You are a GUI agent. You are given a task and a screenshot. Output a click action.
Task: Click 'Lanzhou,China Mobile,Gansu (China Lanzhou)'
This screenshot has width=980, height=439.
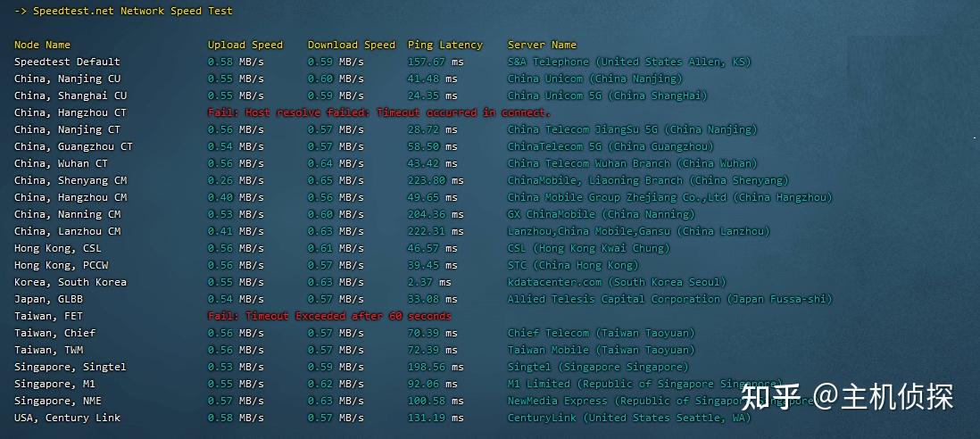point(639,230)
